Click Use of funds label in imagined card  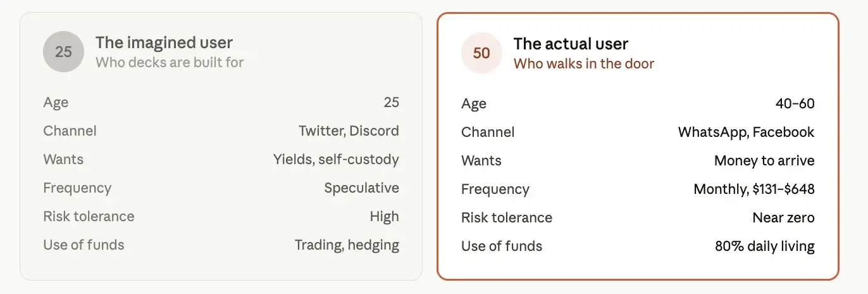tap(84, 245)
